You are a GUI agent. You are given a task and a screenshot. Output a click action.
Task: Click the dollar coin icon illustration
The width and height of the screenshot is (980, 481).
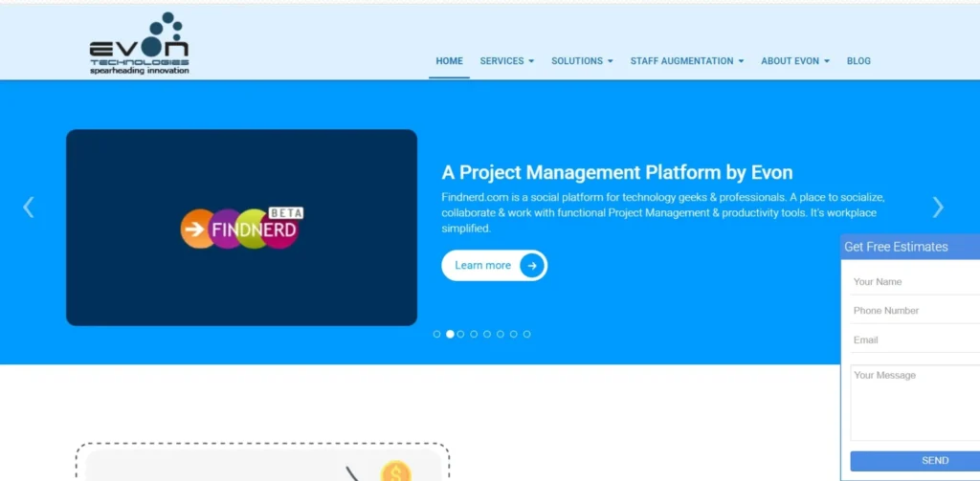(395, 471)
